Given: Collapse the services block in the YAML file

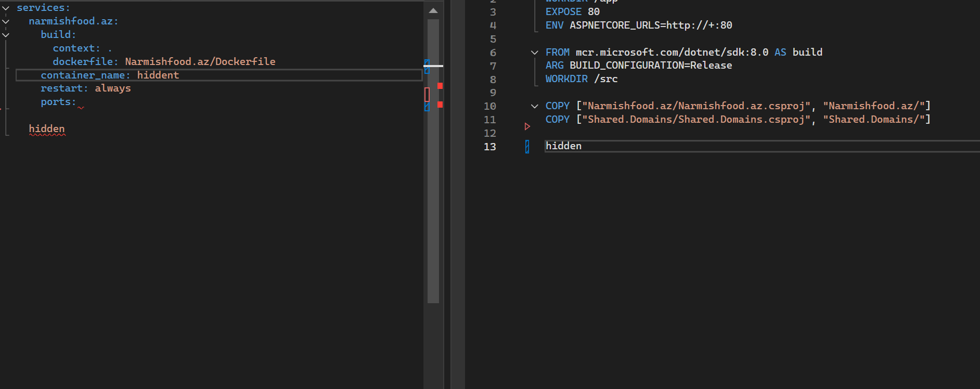Looking at the screenshot, I should [x=6, y=8].
